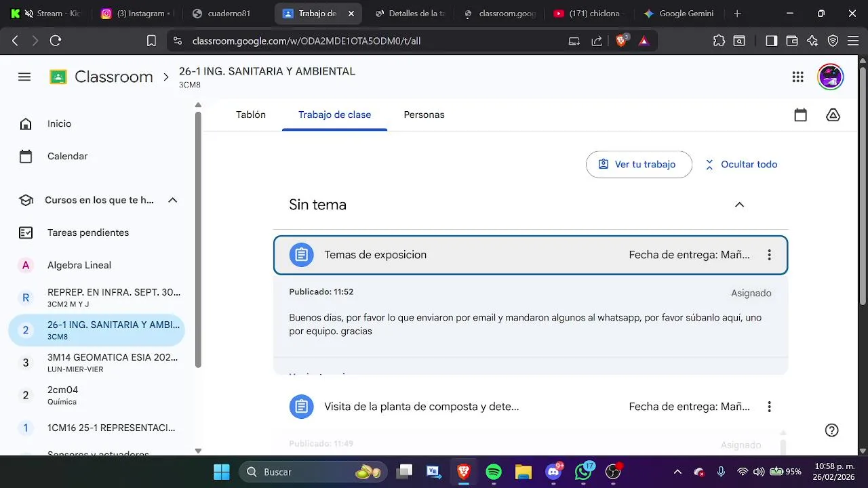Reload the current page
Image resolution: width=868 pixels, height=488 pixels.
click(56, 41)
